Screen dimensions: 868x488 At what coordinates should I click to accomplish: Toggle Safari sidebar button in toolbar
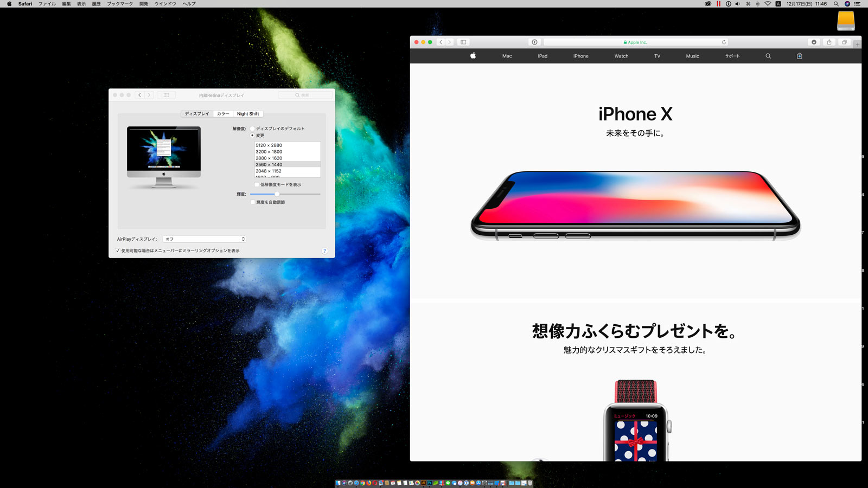coord(463,42)
